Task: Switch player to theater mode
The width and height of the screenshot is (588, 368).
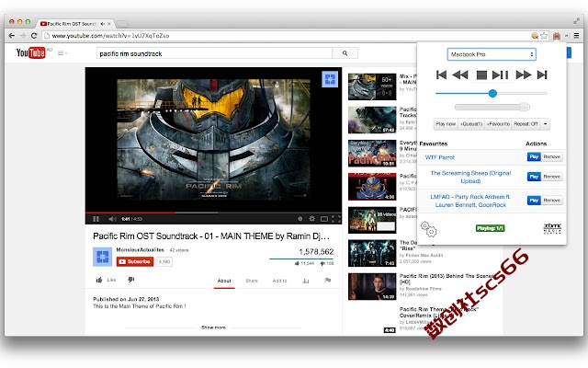Action: pos(324,219)
